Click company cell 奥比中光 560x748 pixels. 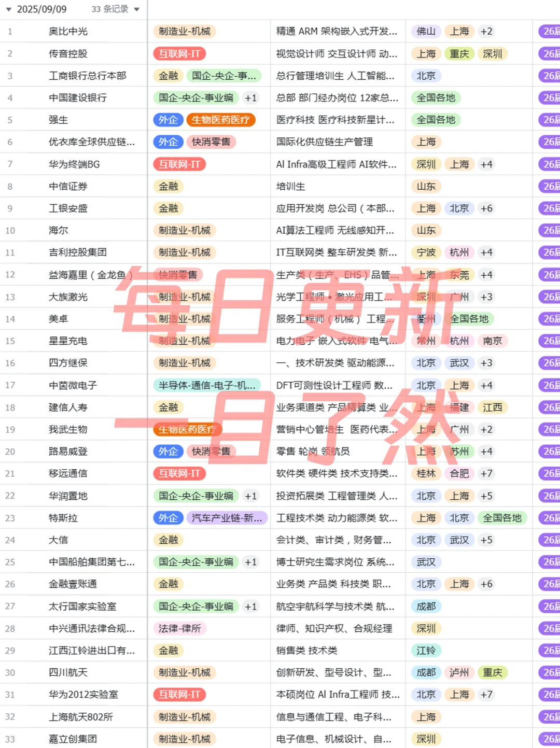[68, 32]
